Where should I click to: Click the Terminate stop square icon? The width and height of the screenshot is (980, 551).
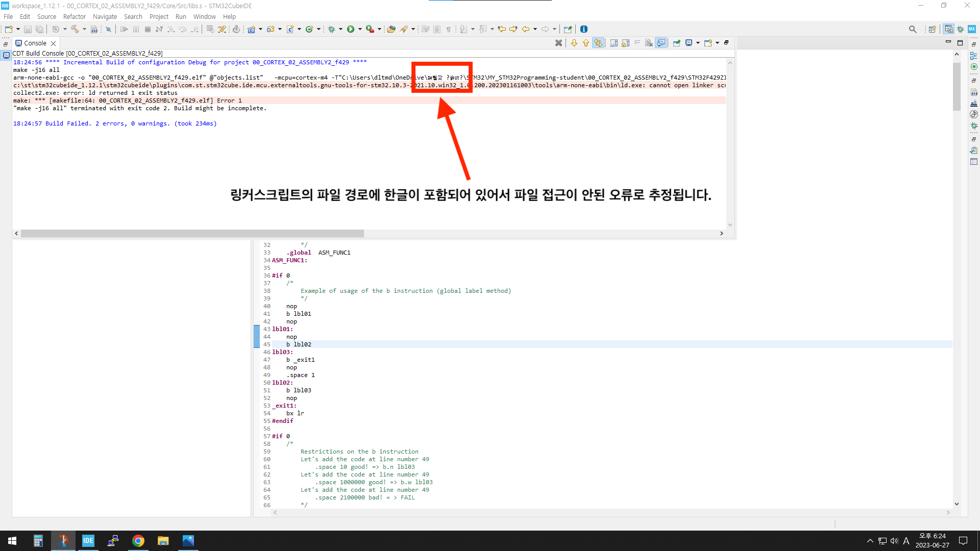[148, 29]
